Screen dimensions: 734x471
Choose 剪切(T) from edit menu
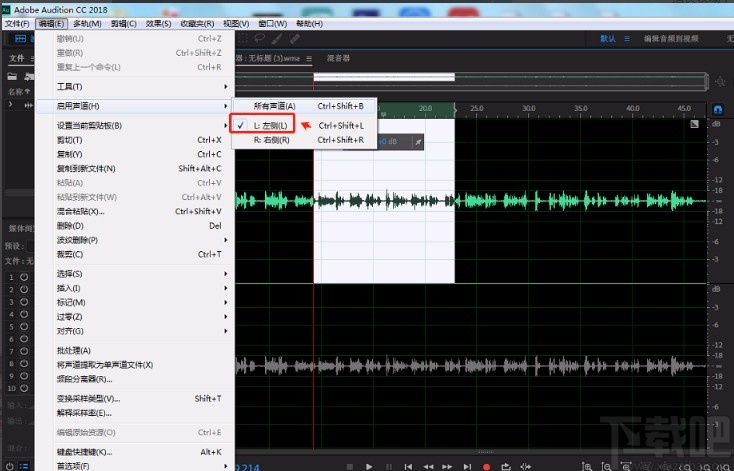coord(135,140)
